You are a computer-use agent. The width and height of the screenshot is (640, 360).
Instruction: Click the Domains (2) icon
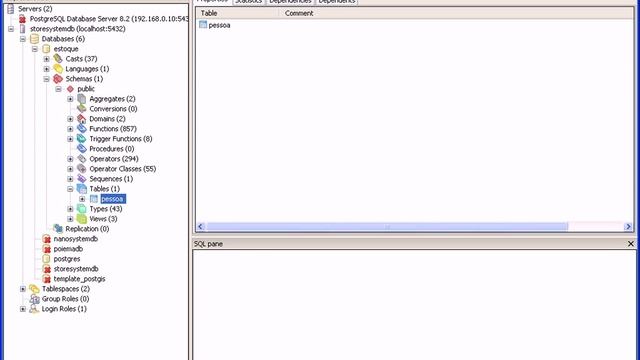pyautogui.click(x=82, y=119)
